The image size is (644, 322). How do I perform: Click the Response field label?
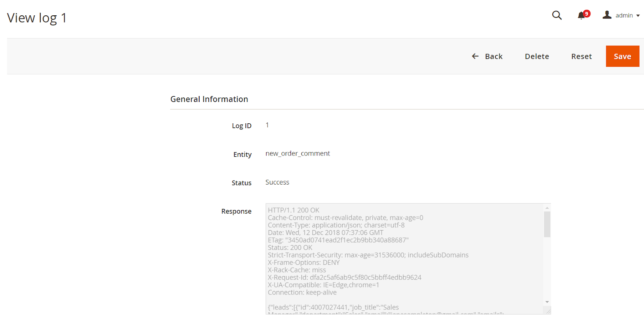click(236, 211)
